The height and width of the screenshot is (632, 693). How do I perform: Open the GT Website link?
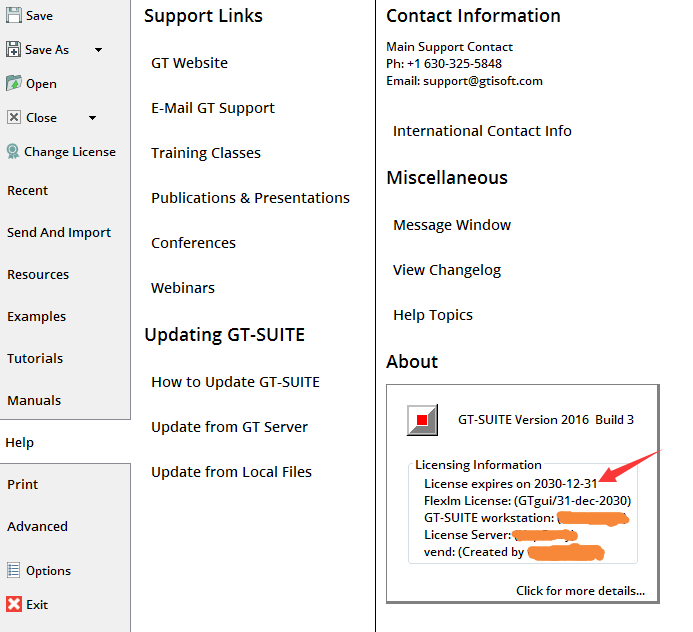click(x=189, y=63)
